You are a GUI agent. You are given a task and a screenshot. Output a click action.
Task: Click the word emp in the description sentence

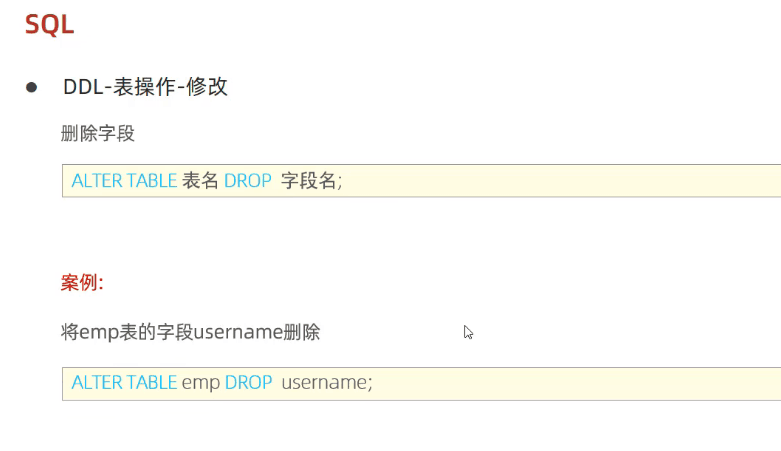click(99, 333)
